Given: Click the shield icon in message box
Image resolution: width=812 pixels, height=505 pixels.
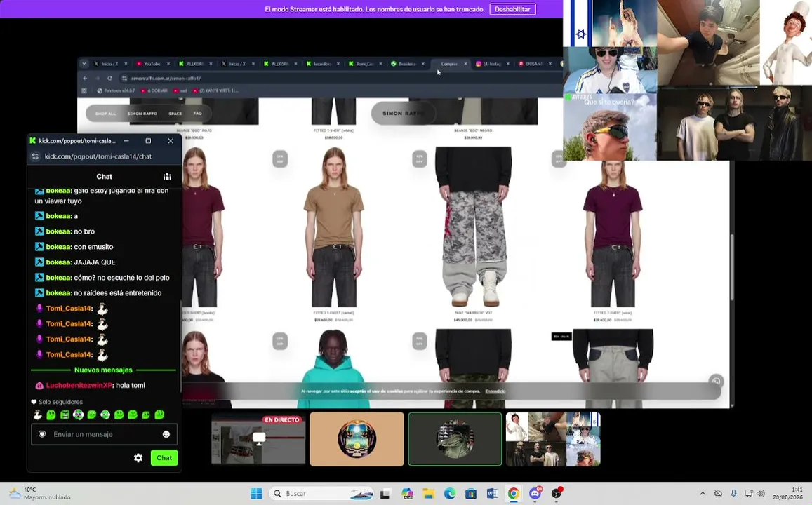Looking at the screenshot, I should 43,434.
